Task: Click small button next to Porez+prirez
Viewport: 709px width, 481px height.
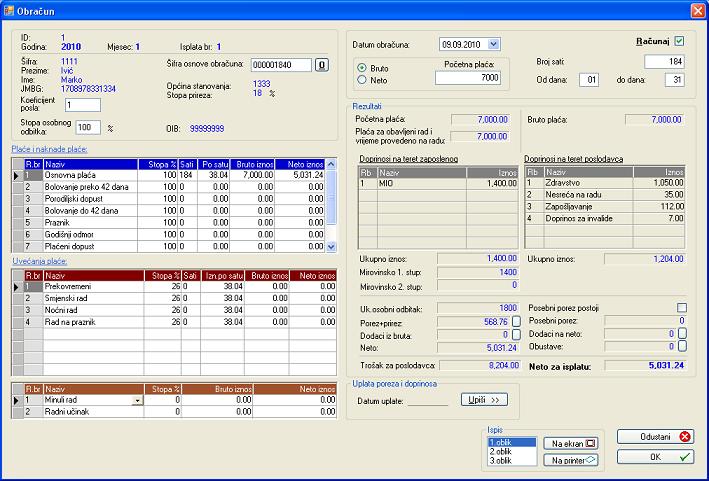Action: pos(517,321)
